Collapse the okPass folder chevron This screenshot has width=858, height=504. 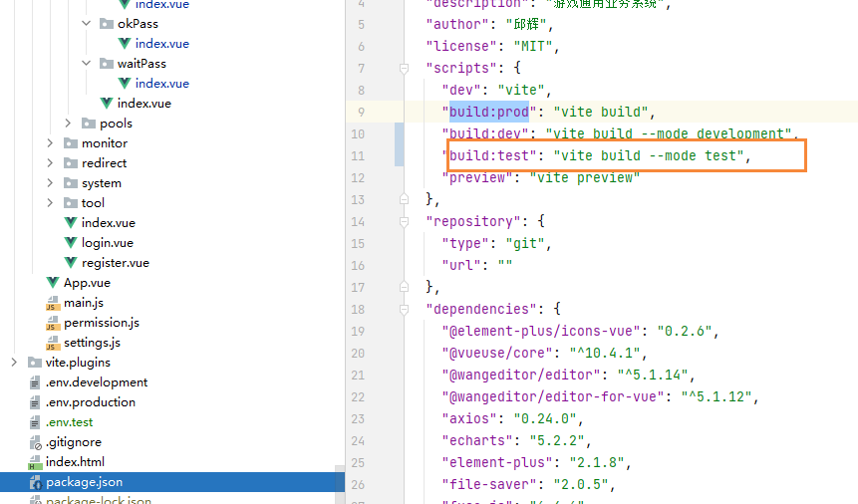tap(86, 24)
